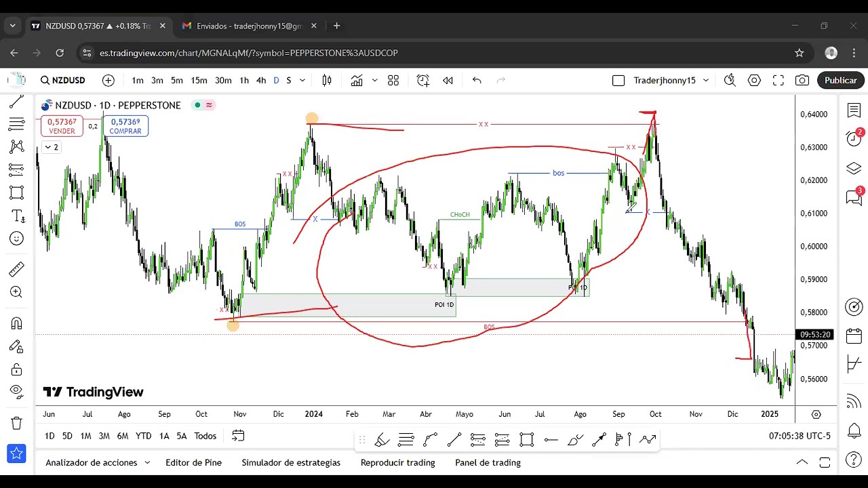Viewport: 868px width, 488px height.
Task: Open the indicators menu icon
Action: point(357,81)
